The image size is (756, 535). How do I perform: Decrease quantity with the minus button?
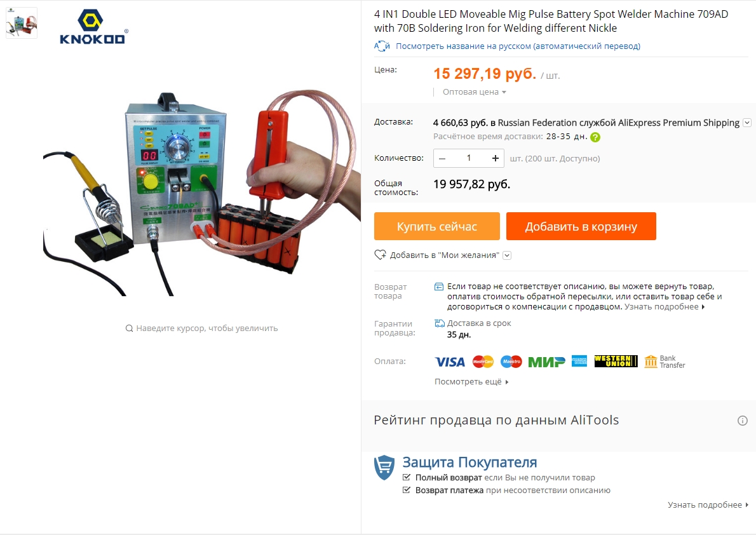click(442, 158)
